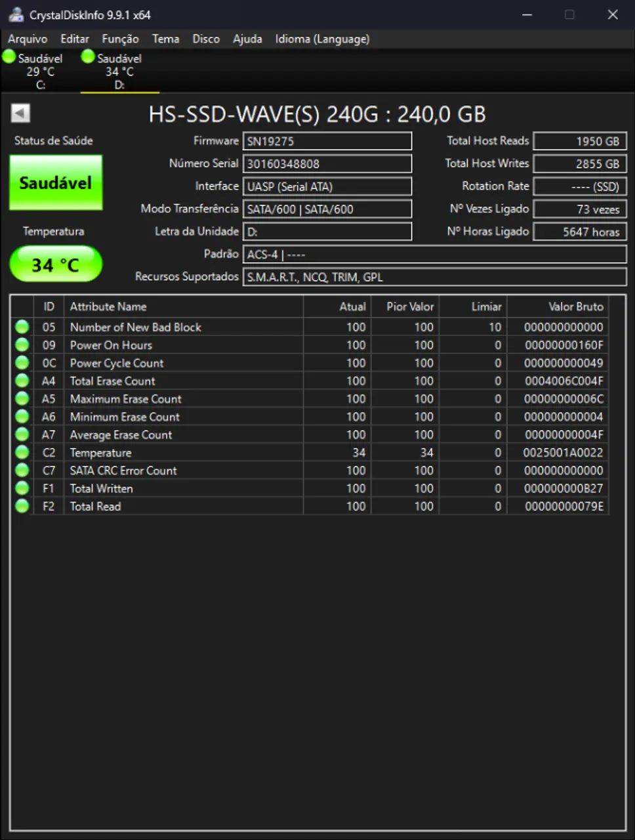Image resolution: width=635 pixels, height=840 pixels.
Task: Click raw value 0004006C004F
Action: tap(563, 381)
